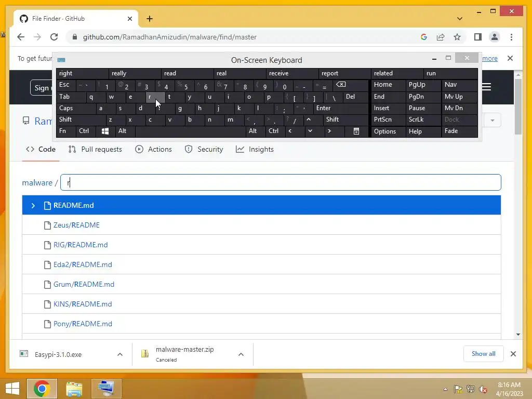Screen dimensions: 532x399
Task: Open the Insights tab
Action: coord(255,149)
